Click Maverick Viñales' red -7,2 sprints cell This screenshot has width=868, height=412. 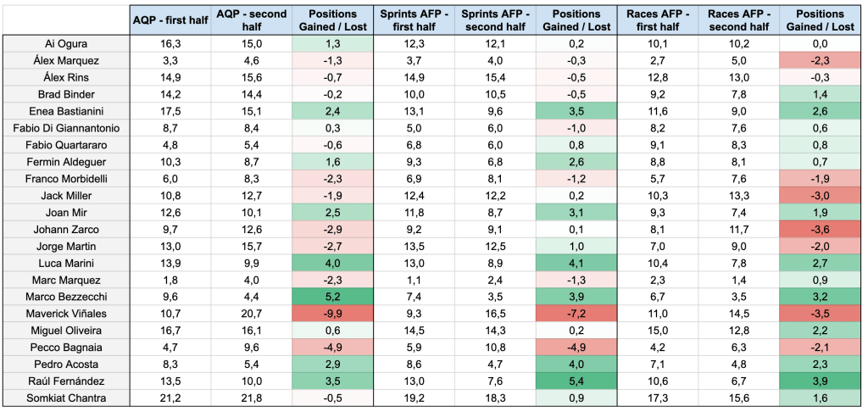pyautogui.click(x=578, y=313)
